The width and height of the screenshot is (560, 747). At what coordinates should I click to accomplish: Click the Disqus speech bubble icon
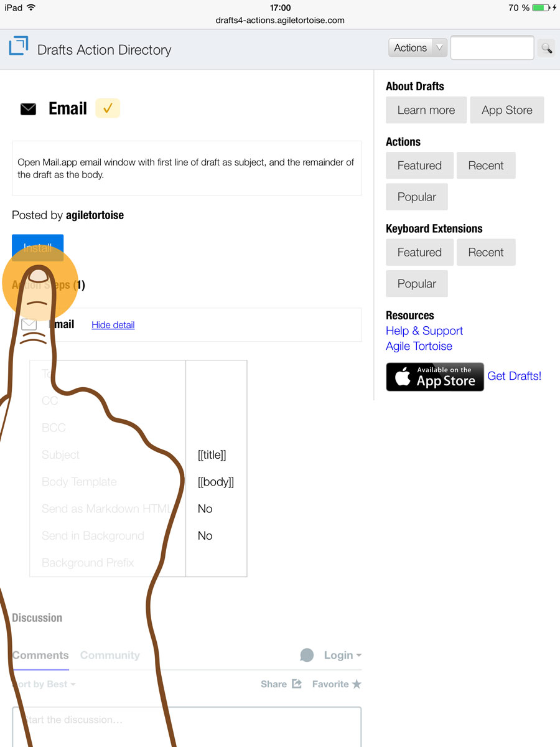[x=307, y=655]
